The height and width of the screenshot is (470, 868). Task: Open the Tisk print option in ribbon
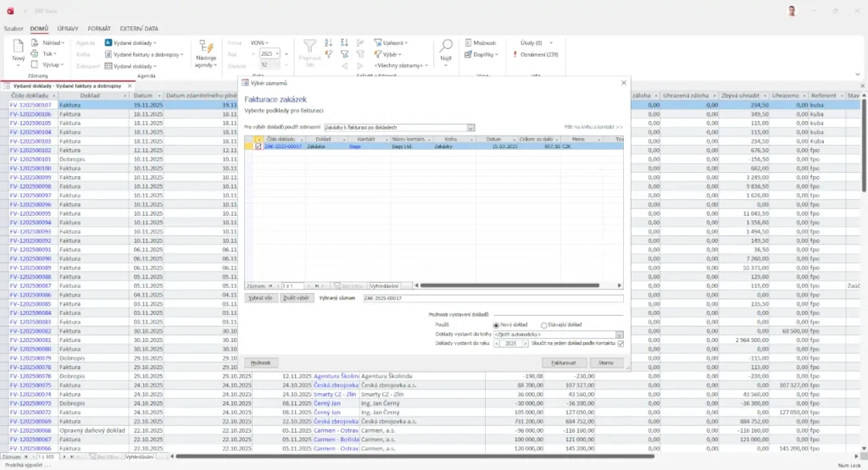pyautogui.click(x=47, y=53)
